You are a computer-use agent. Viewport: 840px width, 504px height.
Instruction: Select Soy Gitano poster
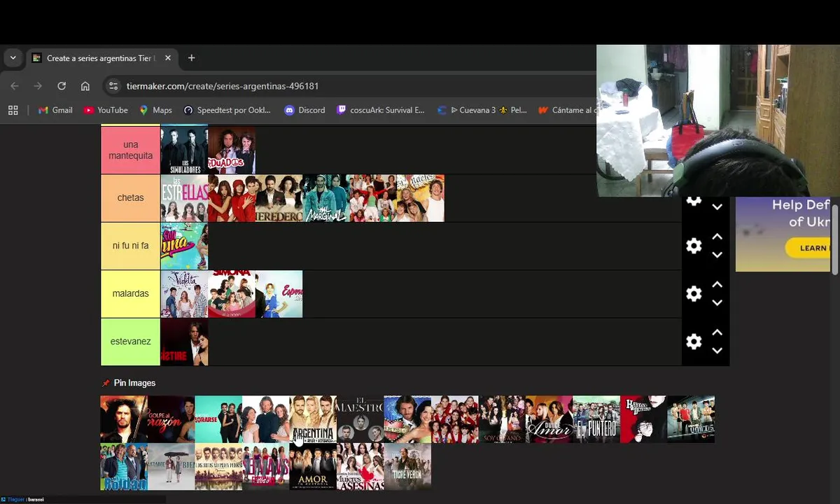[x=502, y=419]
